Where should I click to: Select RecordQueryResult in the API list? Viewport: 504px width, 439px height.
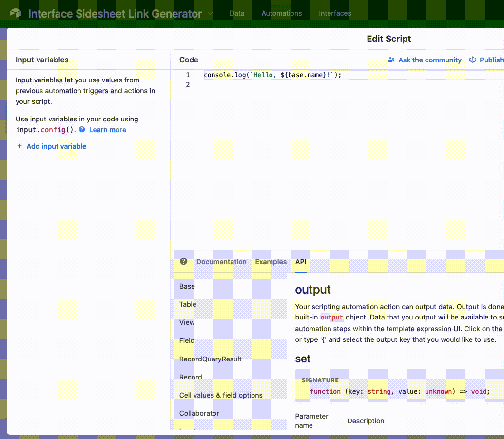coord(210,359)
